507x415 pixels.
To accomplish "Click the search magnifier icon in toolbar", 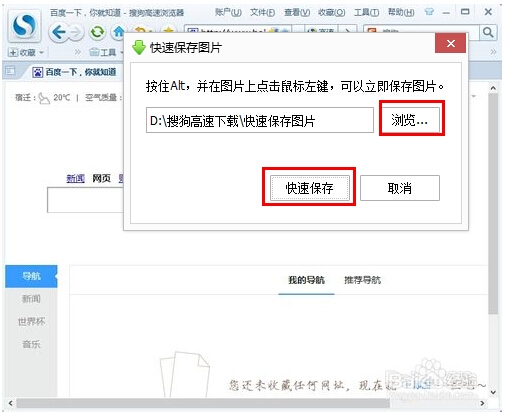I will click(488, 32).
